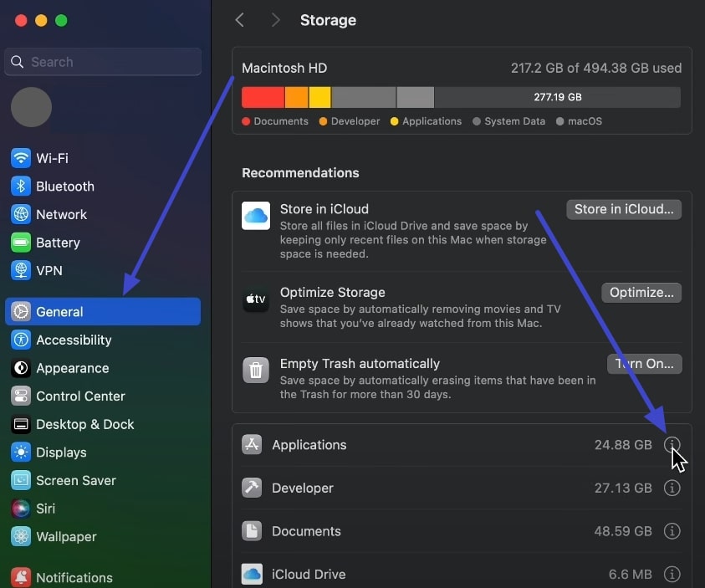The width and height of the screenshot is (705, 588).
Task: Go back using the back chevron
Action: 240,20
